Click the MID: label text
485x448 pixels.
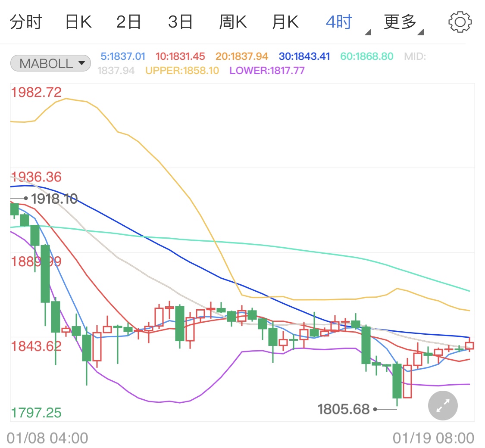[415, 56]
